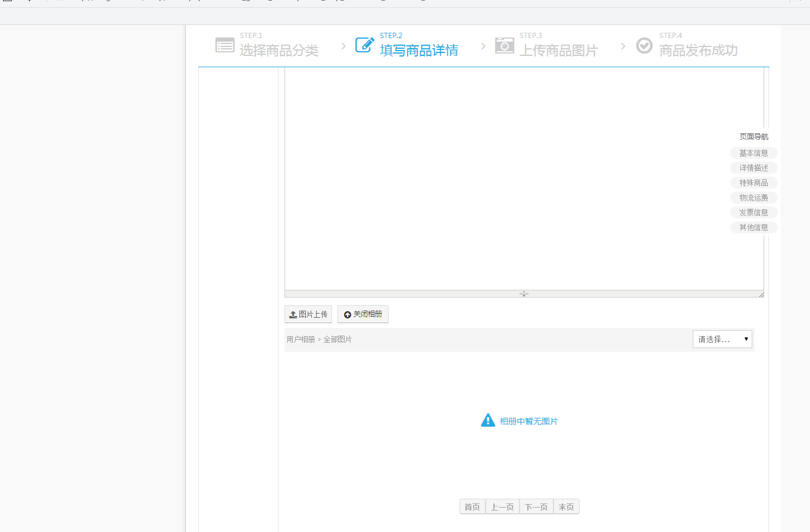Click the arrow icon on 关闭相册 button
This screenshot has width=810, height=532.
(x=348, y=314)
